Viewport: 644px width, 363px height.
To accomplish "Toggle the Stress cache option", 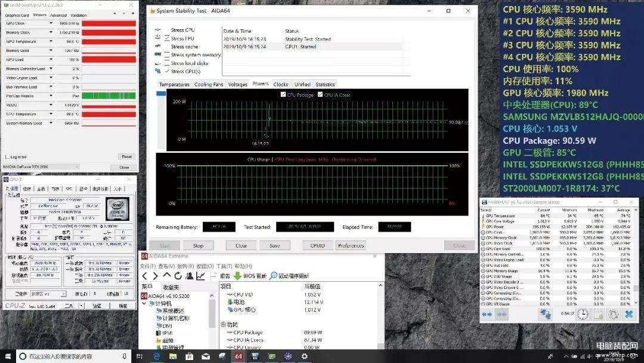I will (x=184, y=47).
